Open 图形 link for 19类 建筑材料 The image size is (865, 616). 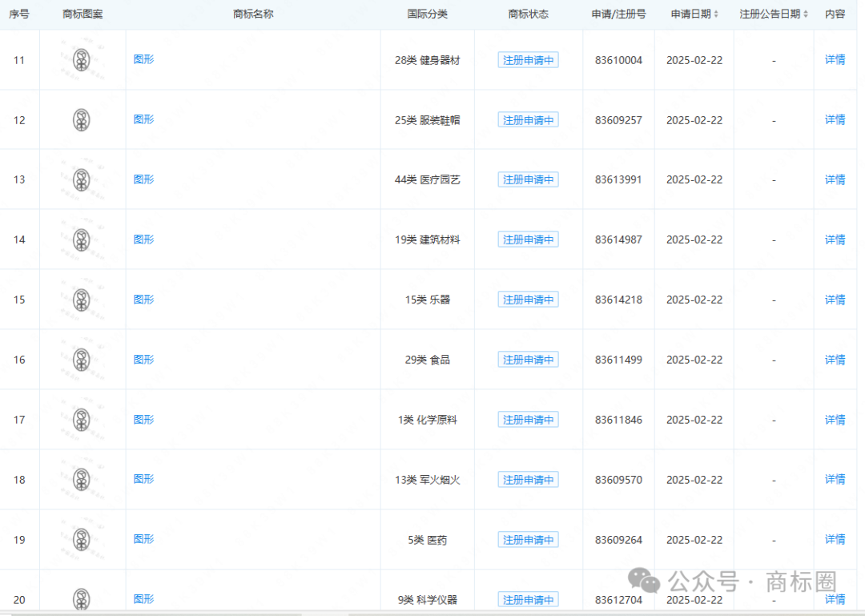[x=143, y=239]
